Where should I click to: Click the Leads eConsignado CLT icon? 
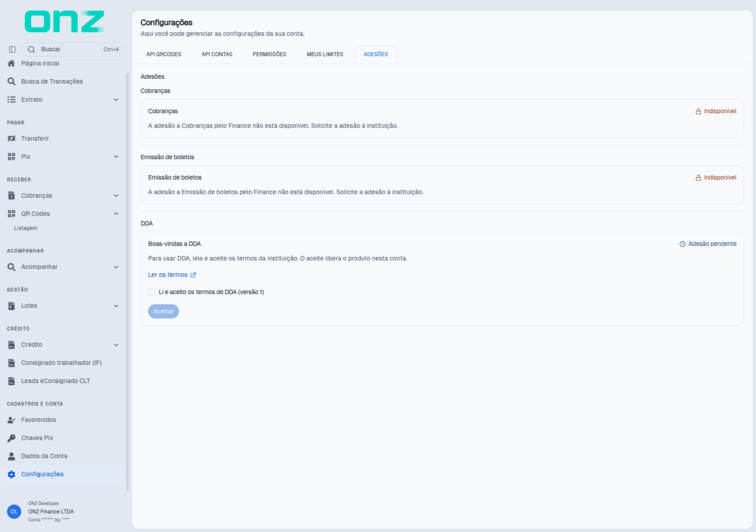click(x=11, y=381)
